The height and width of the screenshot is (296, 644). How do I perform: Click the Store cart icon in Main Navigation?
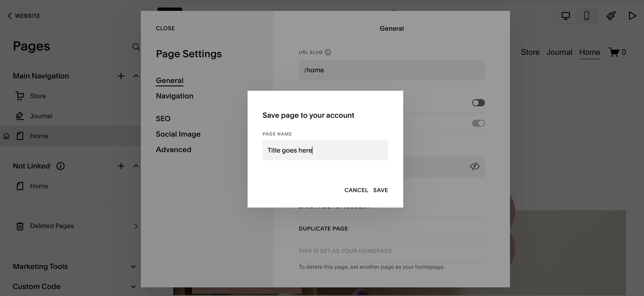click(20, 96)
